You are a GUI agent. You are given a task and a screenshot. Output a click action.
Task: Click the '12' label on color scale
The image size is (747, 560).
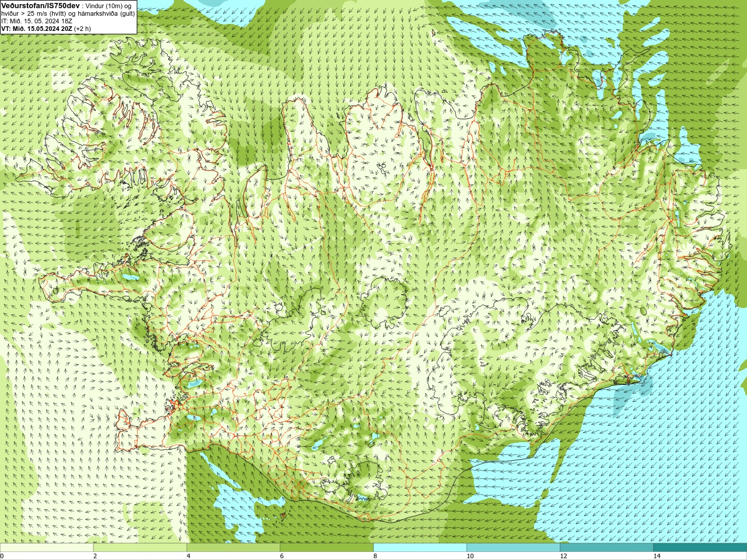(x=563, y=556)
